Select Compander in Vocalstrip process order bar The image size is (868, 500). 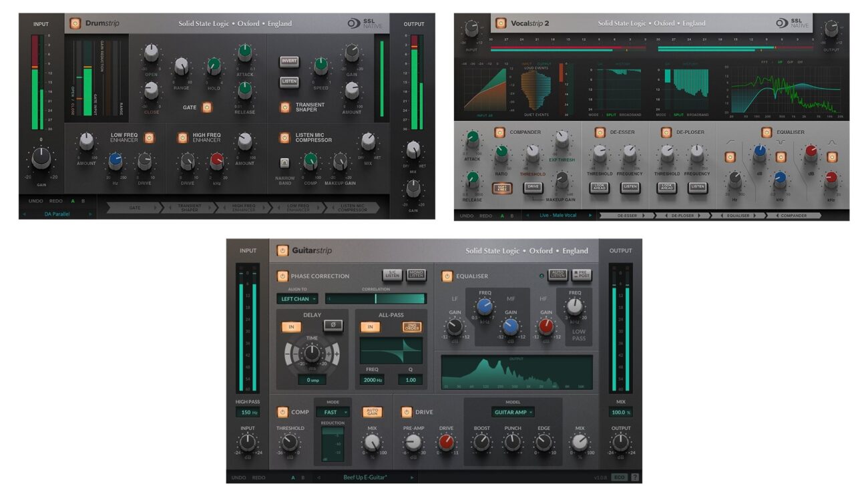793,216
